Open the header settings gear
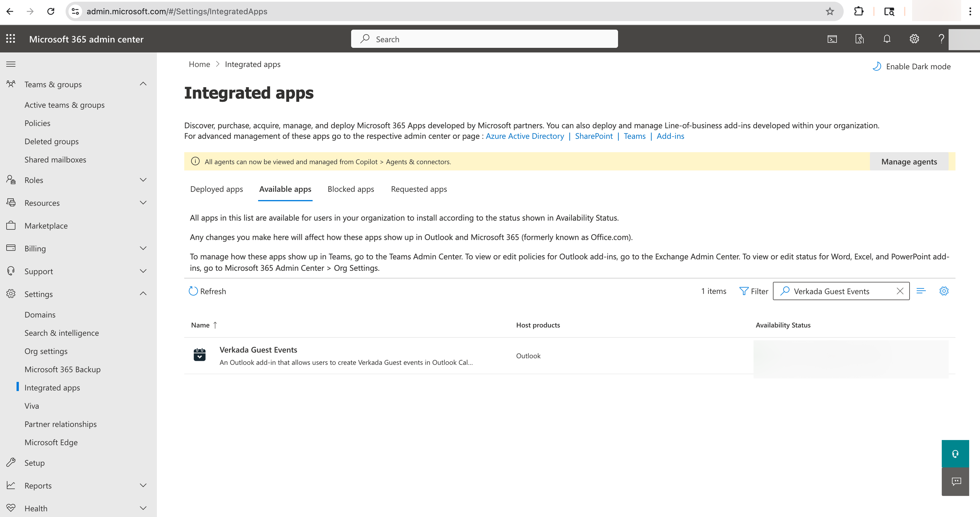 [x=914, y=39]
